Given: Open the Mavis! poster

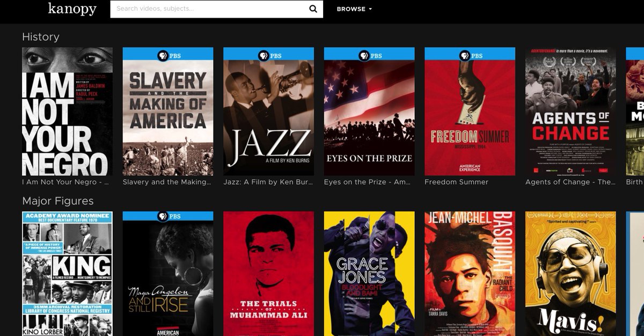Looking at the screenshot, I should point(570,274).
